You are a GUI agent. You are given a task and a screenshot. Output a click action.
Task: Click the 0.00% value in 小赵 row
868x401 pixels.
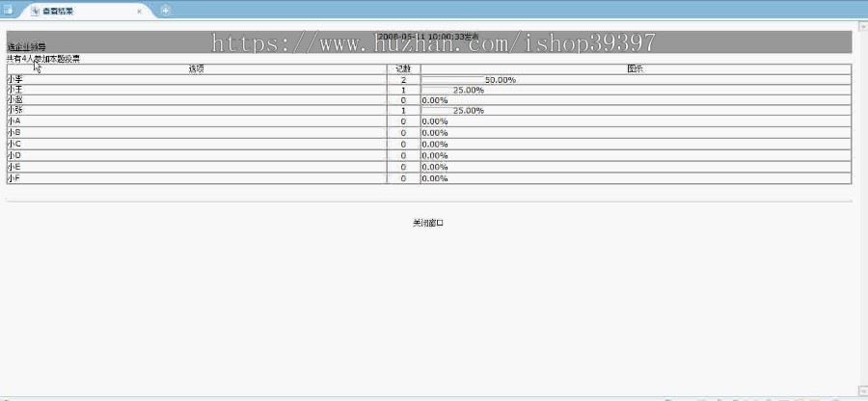pos(435,100)
